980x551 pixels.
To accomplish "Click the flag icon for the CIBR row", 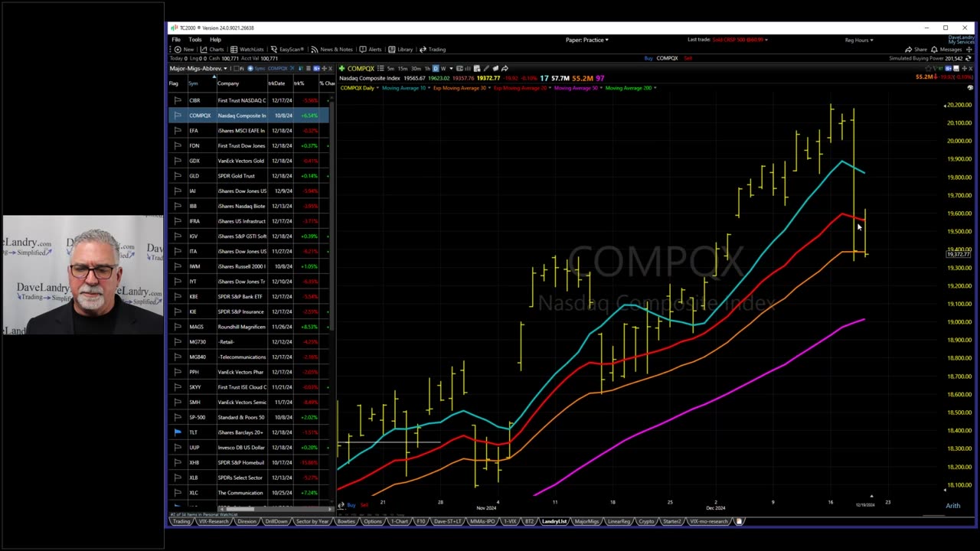I will tap(178, 100).
